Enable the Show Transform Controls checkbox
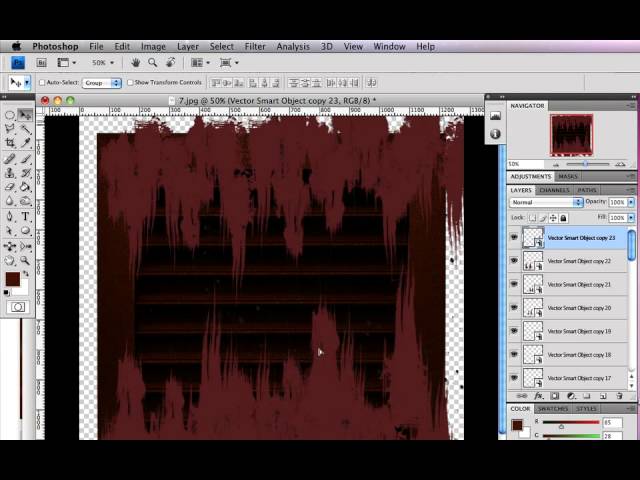Screen dimensions: 640x480 131,83
